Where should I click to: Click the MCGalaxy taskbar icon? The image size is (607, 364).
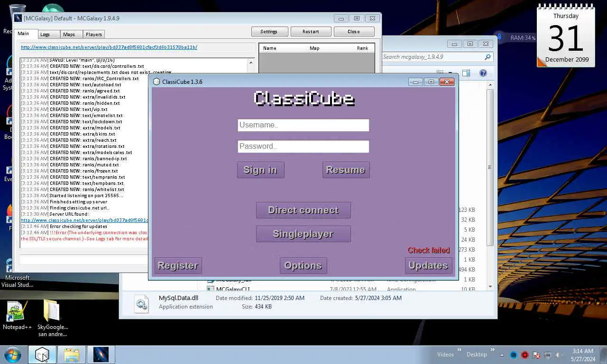coord(101,355)
